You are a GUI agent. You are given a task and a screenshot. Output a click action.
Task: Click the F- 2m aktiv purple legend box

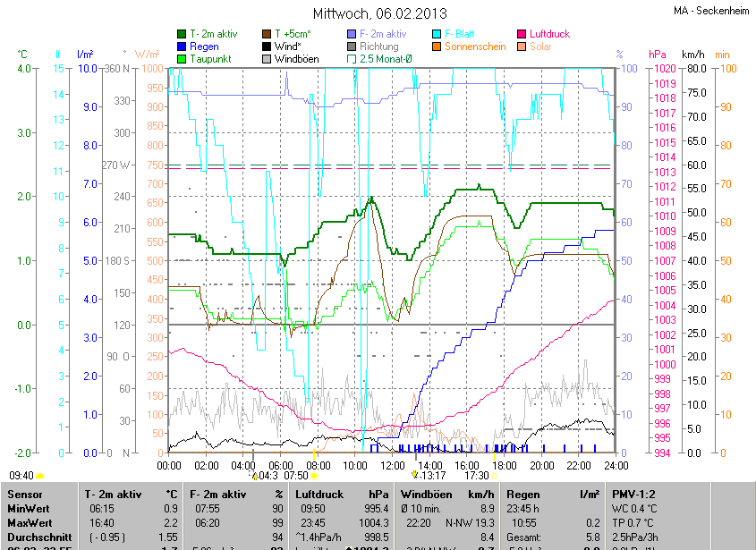coord(352,33)
